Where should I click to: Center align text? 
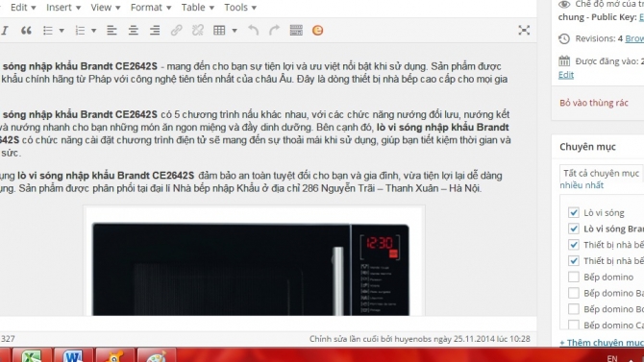coord(133,31)
